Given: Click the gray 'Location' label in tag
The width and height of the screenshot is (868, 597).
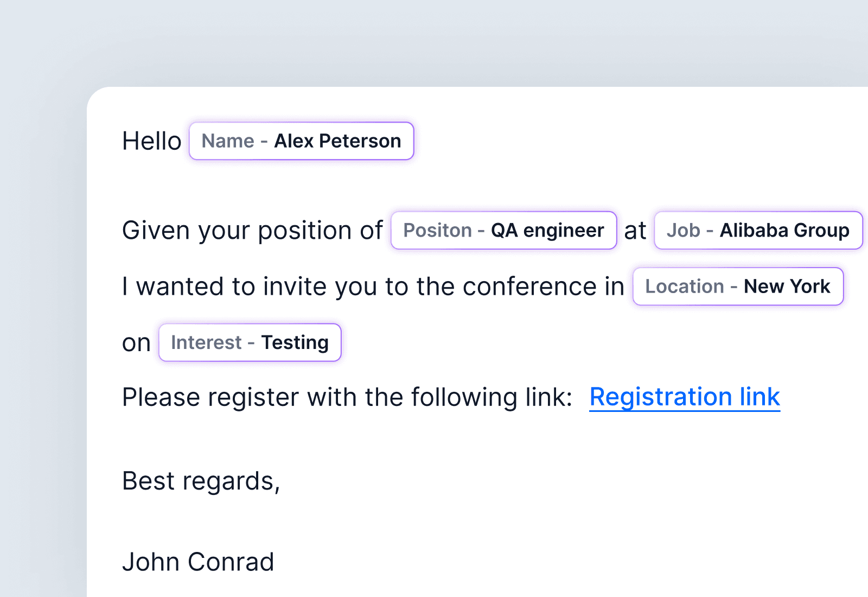Looking at the screenshot, I should 685,287.
